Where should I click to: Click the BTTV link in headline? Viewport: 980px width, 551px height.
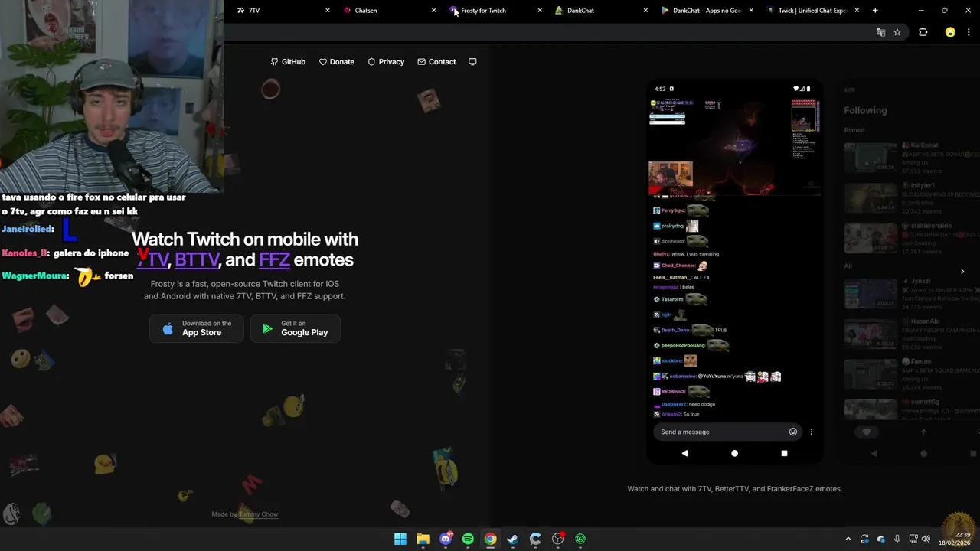pyautogui.click(x=196, y=259)
